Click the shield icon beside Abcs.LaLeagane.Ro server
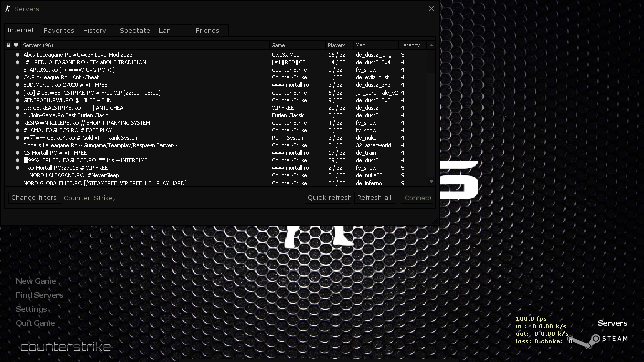 click(x=17, y=55)
